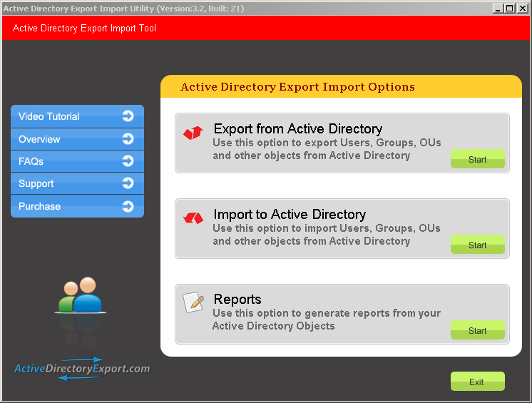
Task: Minimize the utility window
Action: (497, 8)
